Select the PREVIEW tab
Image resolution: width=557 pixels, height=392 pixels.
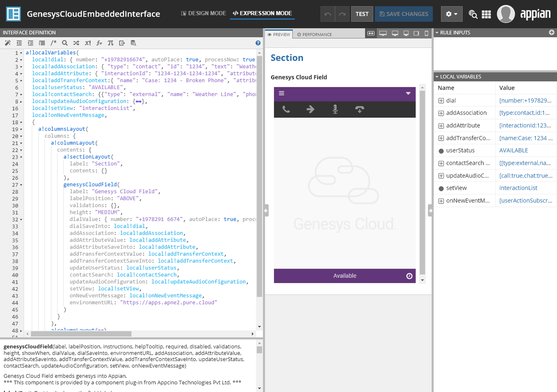click(x=279, y=35)
